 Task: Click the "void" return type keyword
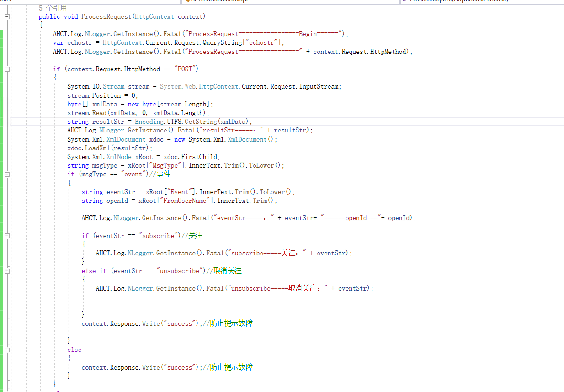(x=70, y=16)
